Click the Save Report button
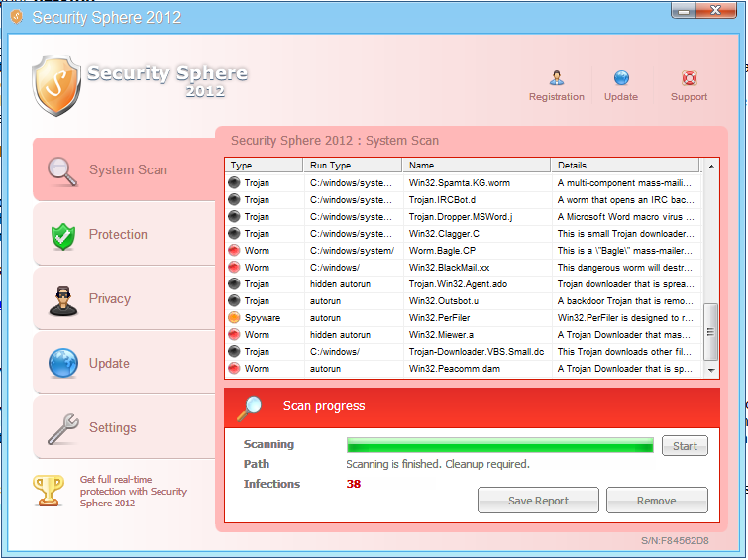The image size is (748, 560). [x=538, y=501]
